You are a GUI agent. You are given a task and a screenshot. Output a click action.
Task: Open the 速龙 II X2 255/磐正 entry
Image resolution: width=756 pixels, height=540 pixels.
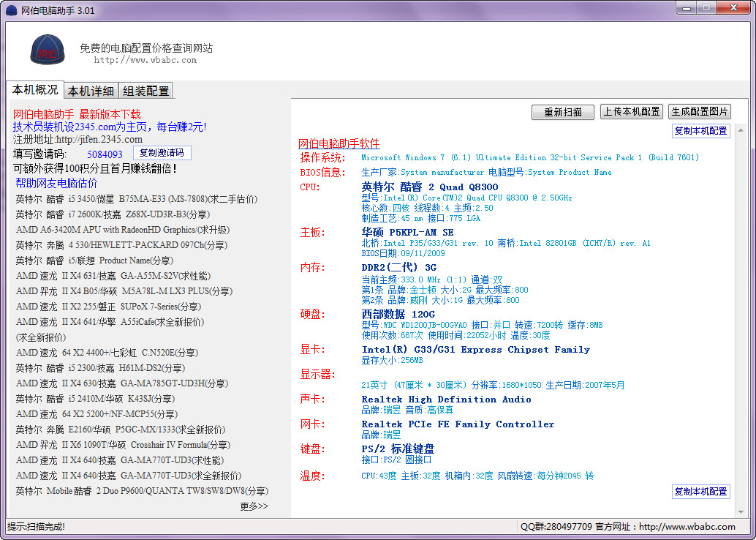(x=108, y=307)
